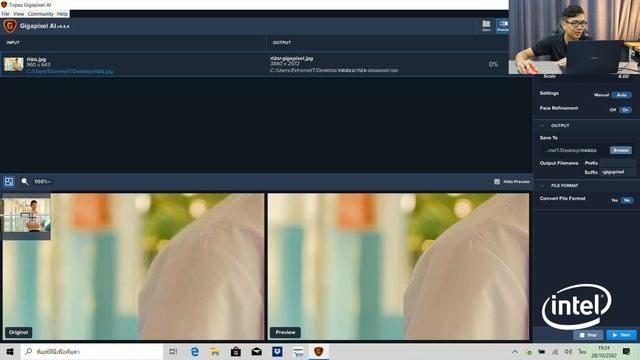This screenshot has height=360, width=640.
Task: Open Mail app from taskbar
Action: coord(256,351)
